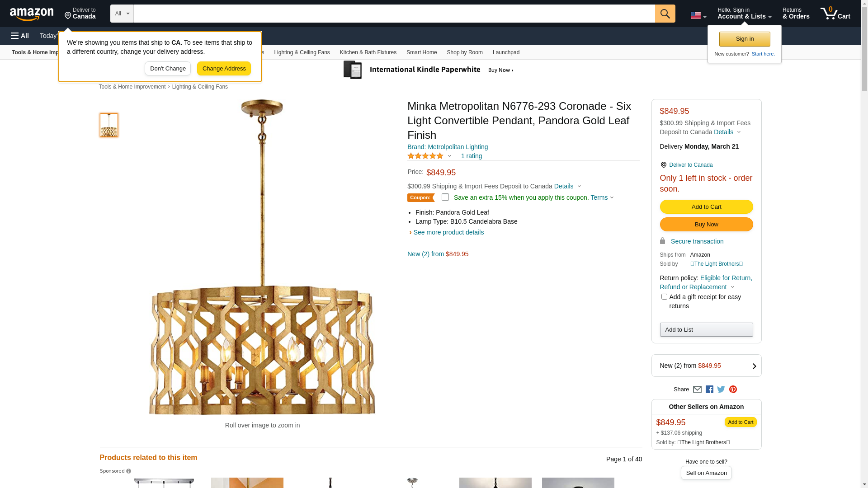Viewport: 868px width, 488px height.
Task: Click Change Address button
Action: click(x=224, y=69)
